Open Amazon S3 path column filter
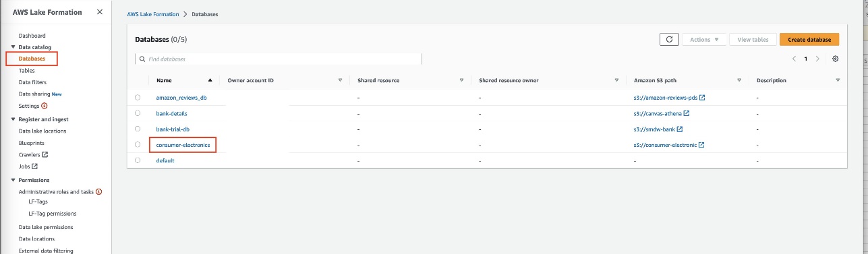The image size is (868, 254). coord(739,80)
